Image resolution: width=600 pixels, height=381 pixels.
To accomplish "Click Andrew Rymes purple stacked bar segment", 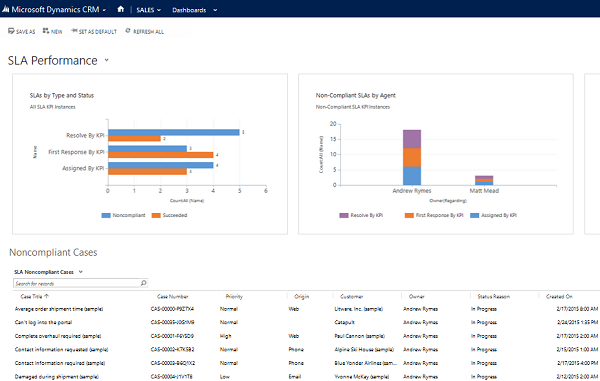I will pyautogui.click(x=412, y=139).
